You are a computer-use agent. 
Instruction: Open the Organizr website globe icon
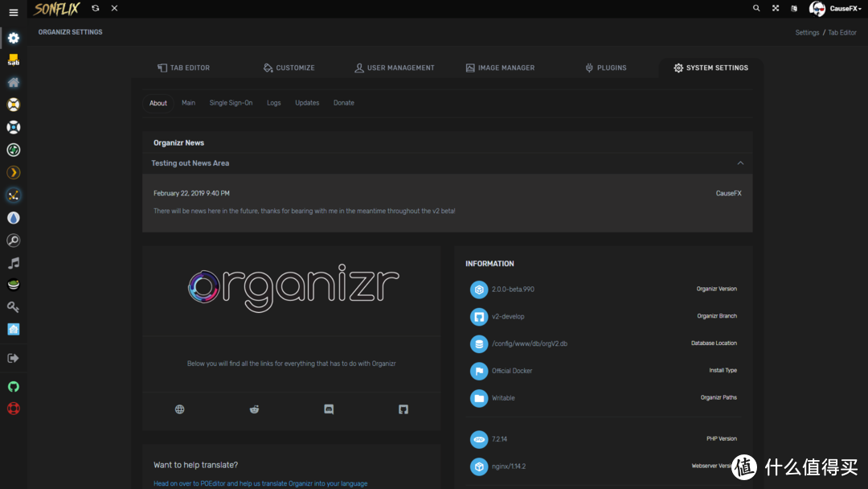[180, 409]
